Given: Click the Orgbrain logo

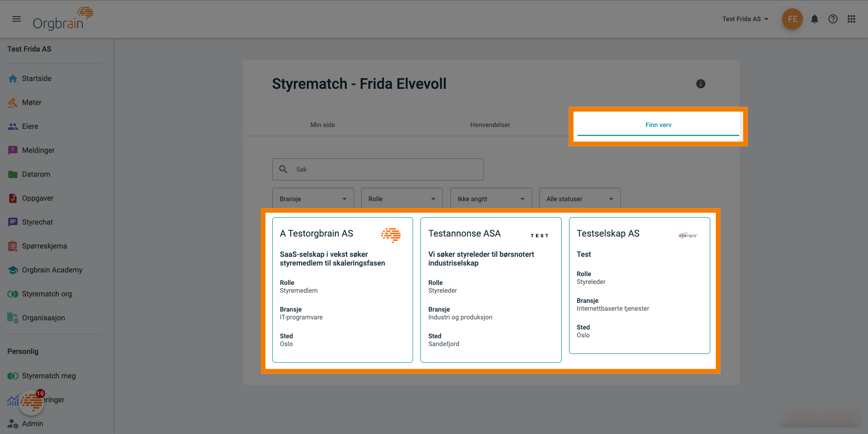Looking at the screenshot, I should tap(63, 19).
